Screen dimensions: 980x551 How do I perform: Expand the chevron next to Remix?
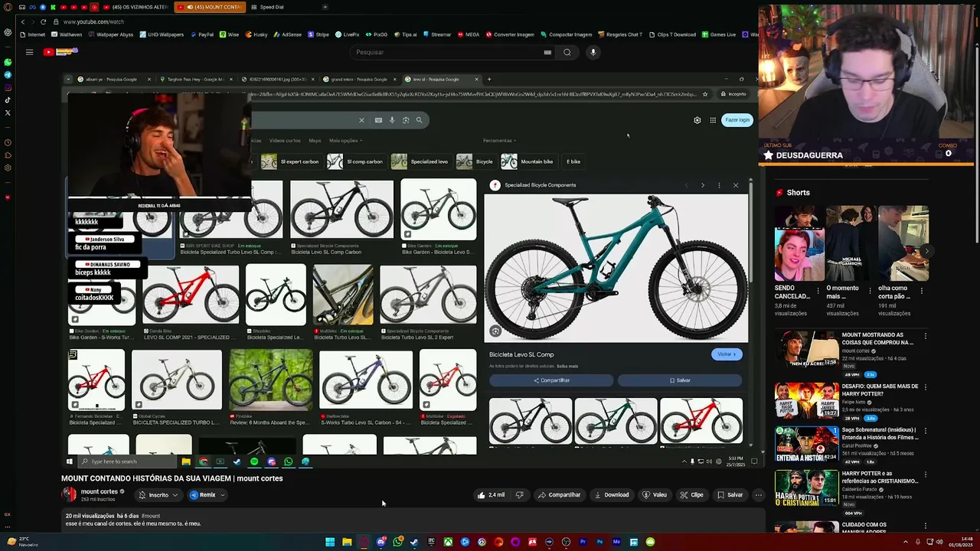point(223,495)
